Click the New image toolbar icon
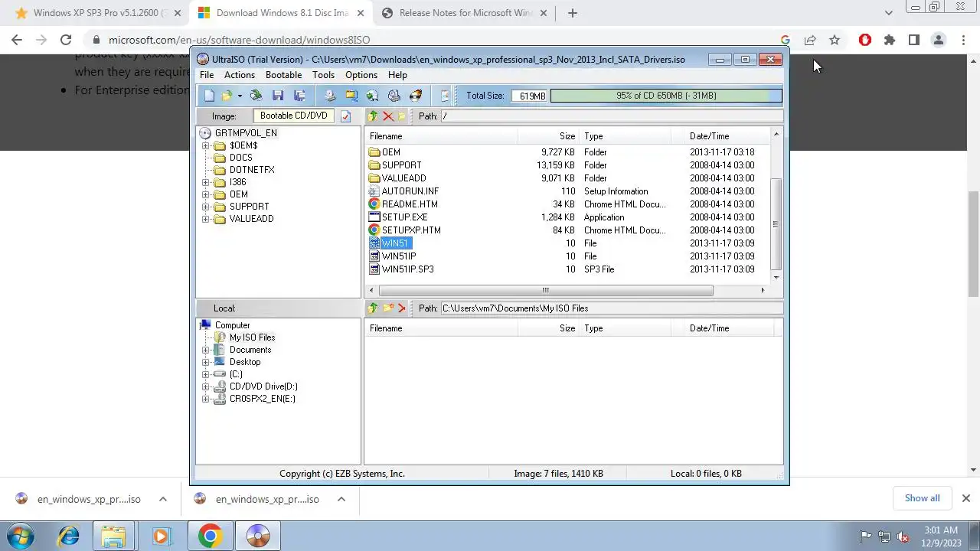 pyautogui.click(x=209, y=96)
